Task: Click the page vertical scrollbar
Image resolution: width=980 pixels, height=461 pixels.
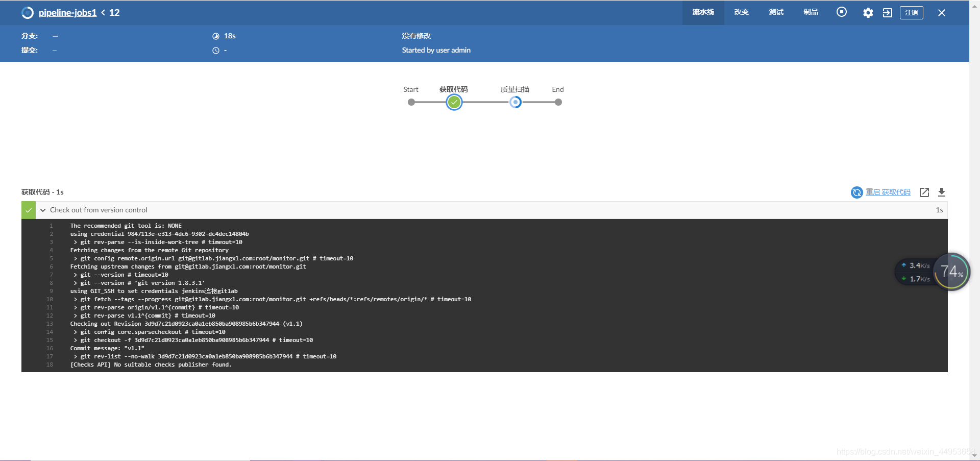Action: point(974,230)
